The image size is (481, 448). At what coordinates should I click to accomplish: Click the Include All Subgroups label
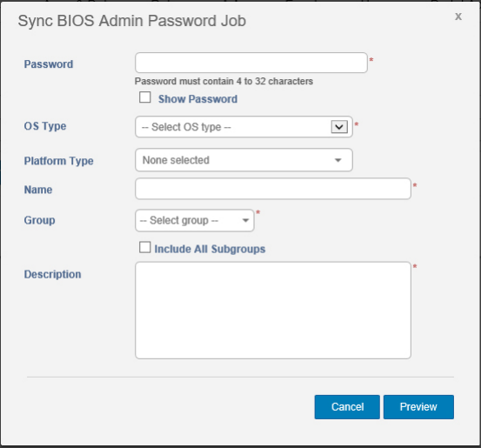(210, 249)
